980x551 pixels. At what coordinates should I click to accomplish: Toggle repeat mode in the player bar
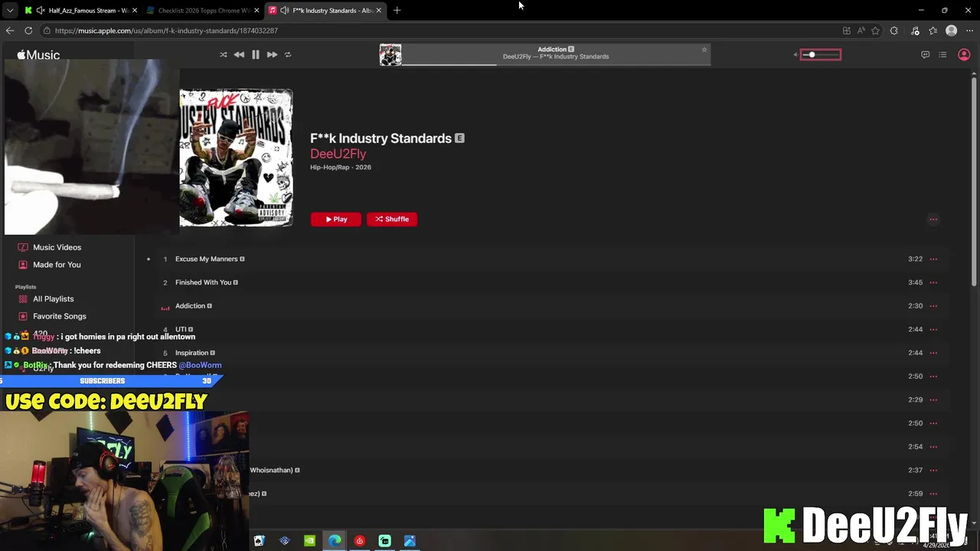(x=288, y=54)
